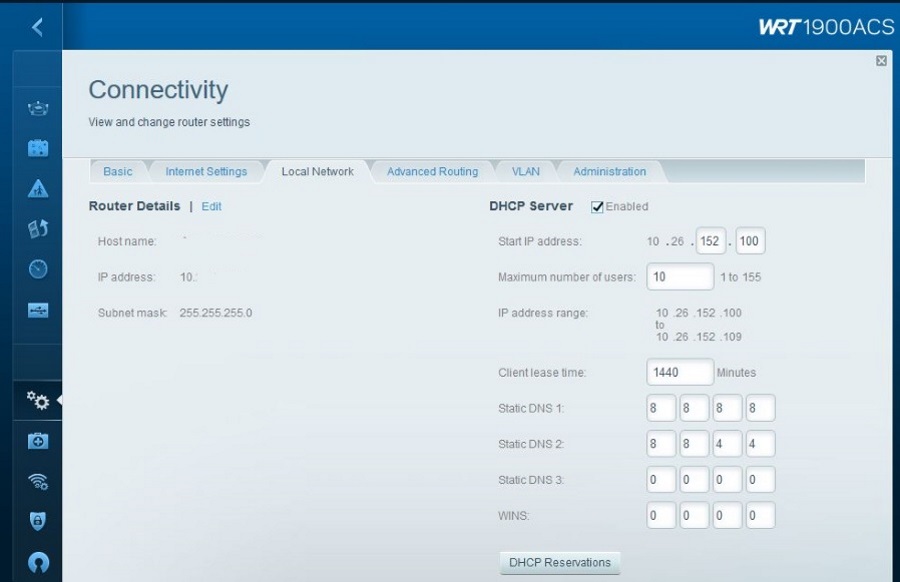Click the fourth octet of Static DNS 2

point(761,444)
